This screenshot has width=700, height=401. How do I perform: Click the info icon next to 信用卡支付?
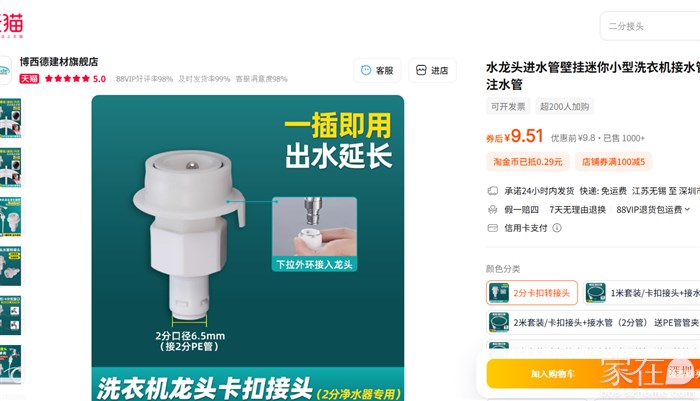click(x=557, y=228)
